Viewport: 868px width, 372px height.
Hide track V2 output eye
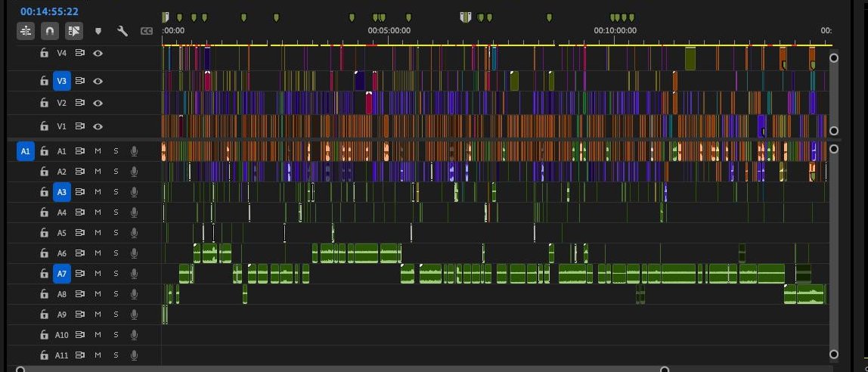tap(98, 103)
